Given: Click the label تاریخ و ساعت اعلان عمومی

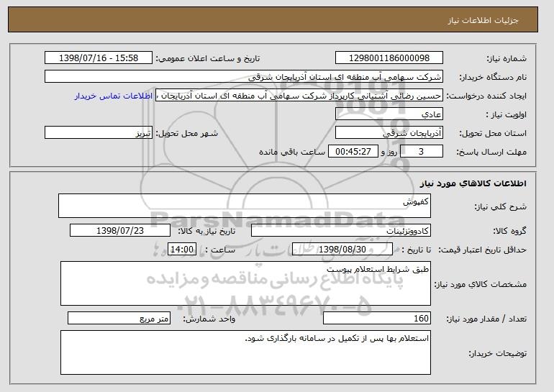Looking at the screenshot, I should point(208,59).
